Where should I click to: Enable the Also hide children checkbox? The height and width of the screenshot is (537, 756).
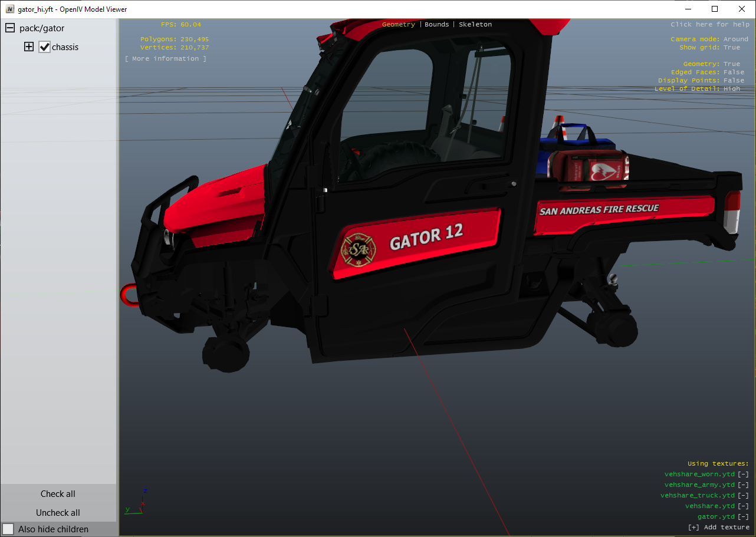pos(8,529)
